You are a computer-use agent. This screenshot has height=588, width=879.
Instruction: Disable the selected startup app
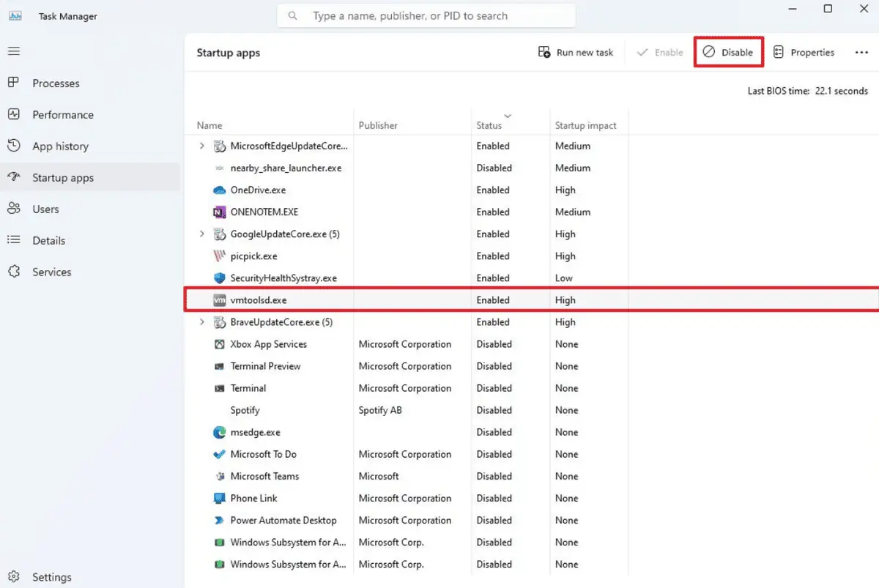point(728,53)
